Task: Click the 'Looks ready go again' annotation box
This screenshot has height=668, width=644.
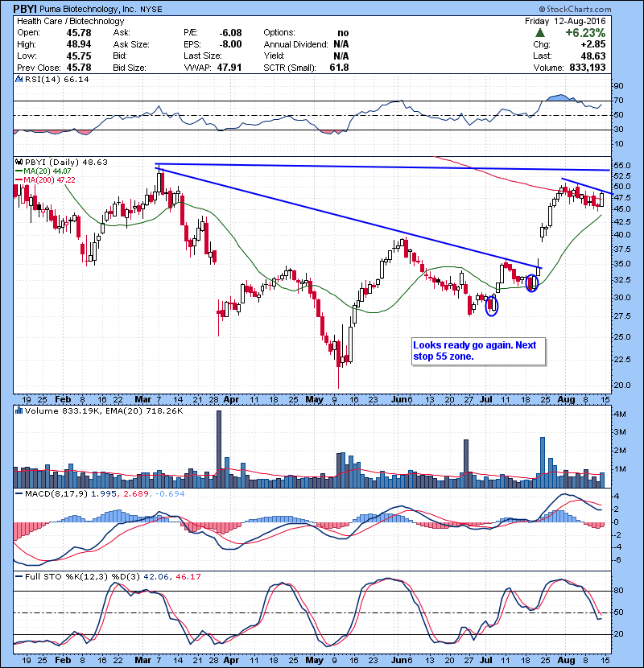Action: coord(479,351)
